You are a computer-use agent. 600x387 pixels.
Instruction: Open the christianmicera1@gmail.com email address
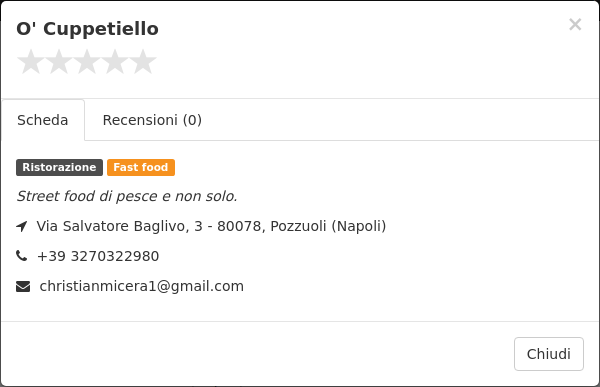point(142,286)
